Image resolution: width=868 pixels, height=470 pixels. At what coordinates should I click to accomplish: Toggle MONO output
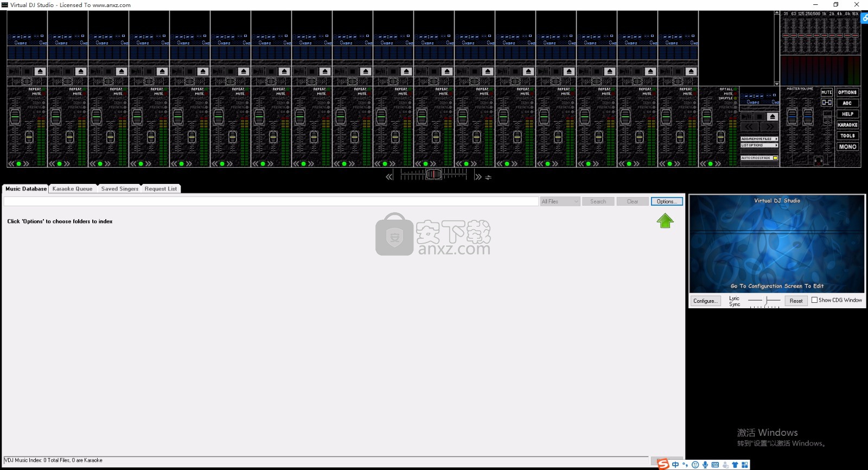847,147
